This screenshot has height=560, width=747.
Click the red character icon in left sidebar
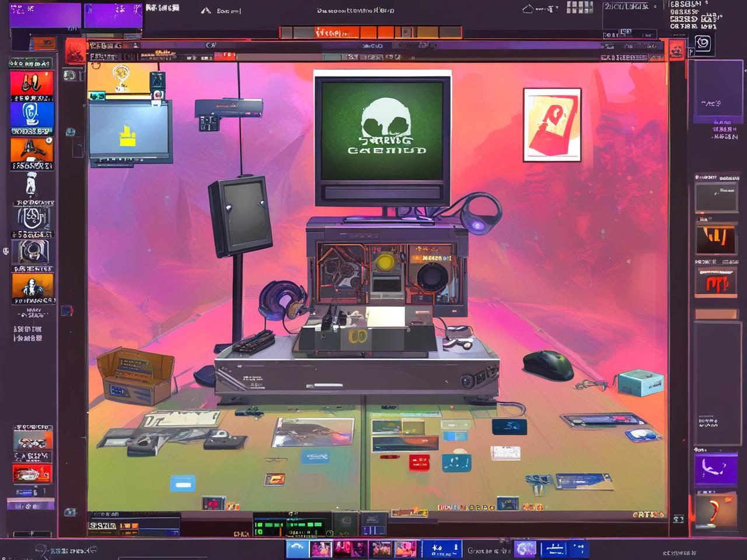tap(32, 83)
